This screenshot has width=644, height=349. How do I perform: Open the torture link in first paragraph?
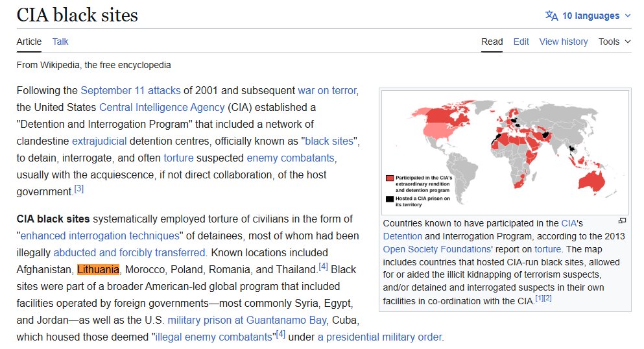tap(178, 158)
